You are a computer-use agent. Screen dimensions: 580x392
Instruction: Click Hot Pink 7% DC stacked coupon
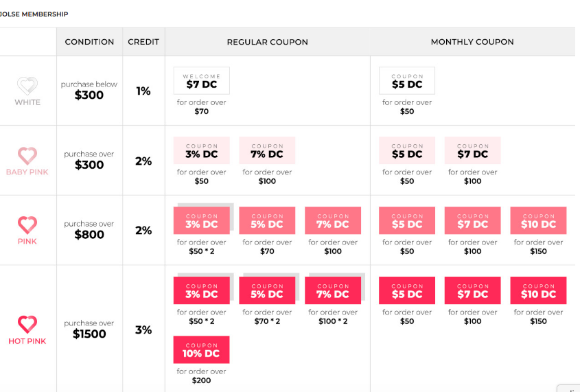click(x=333, y=290)
